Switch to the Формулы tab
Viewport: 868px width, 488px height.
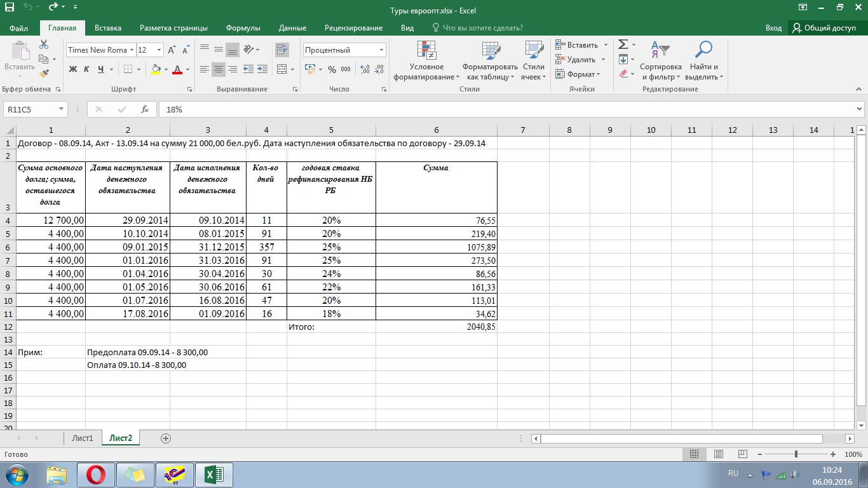243,28
